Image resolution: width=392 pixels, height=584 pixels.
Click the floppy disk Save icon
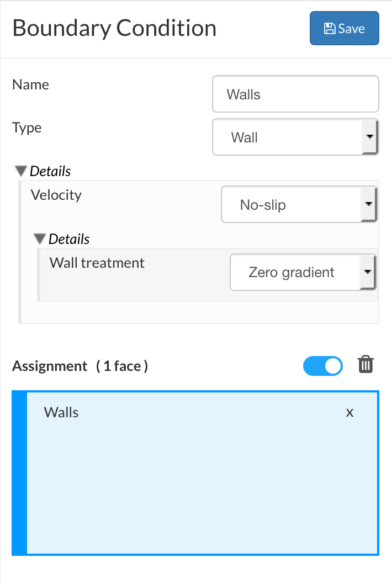pos(330,29)
